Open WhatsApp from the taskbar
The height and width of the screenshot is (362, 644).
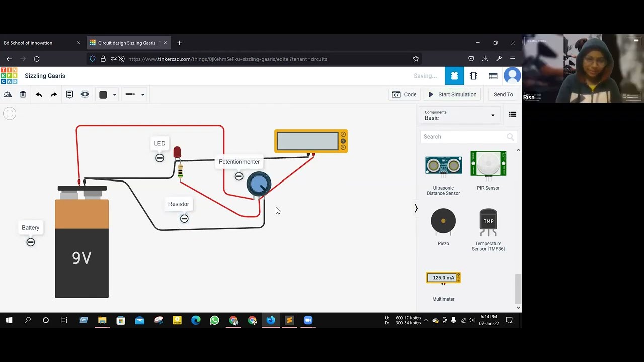click(215, 320)
